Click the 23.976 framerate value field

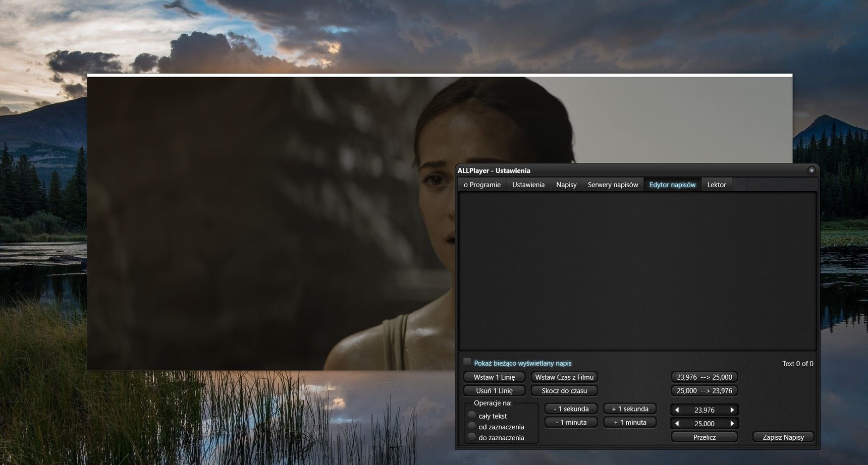click(x=704, y=410)
